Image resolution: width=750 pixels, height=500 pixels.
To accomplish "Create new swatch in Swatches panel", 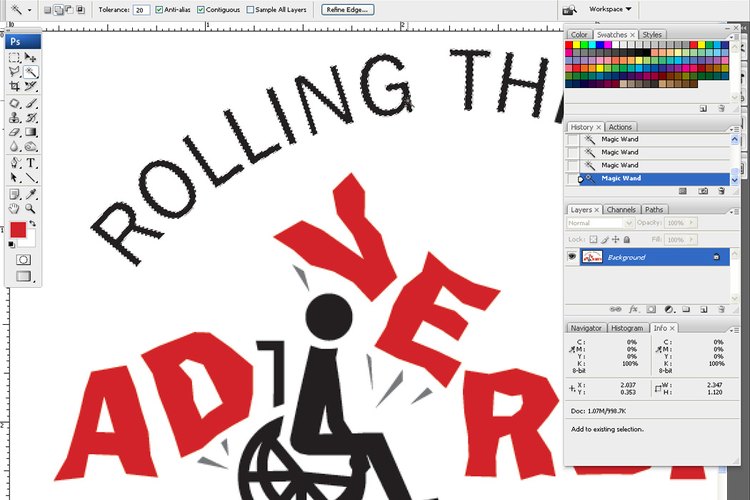I will [703, 109].
